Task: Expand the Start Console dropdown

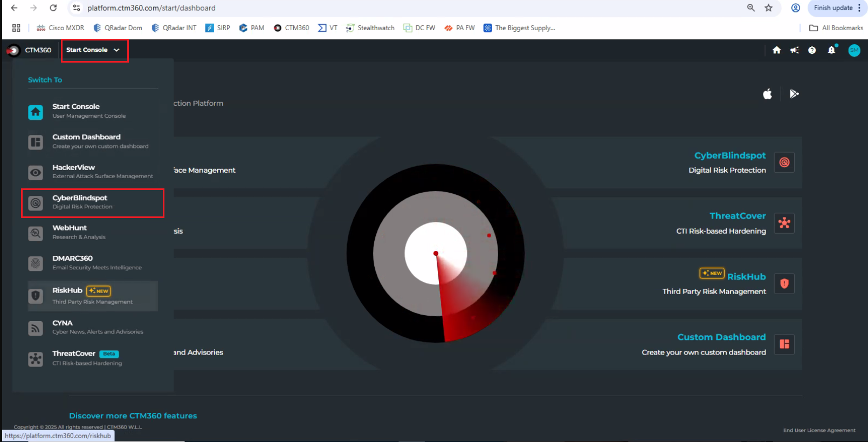Action: [x=93, y=50]
